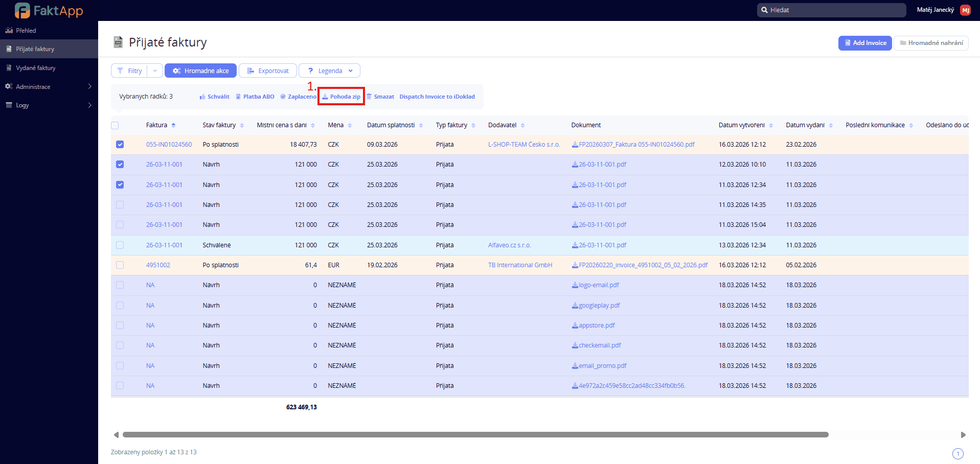
Task: Toggle the select-all header checkbox
Action: coord(115,125)
